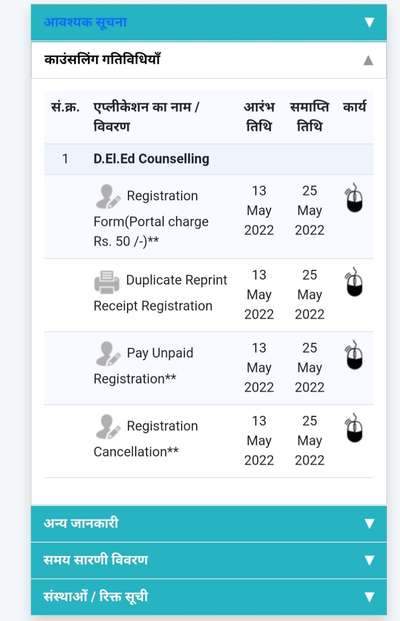Click mouse icon for Duplicate Reprint Receipt
The width and height of the screenshot is (400, 621).
[x=354, y=282]
